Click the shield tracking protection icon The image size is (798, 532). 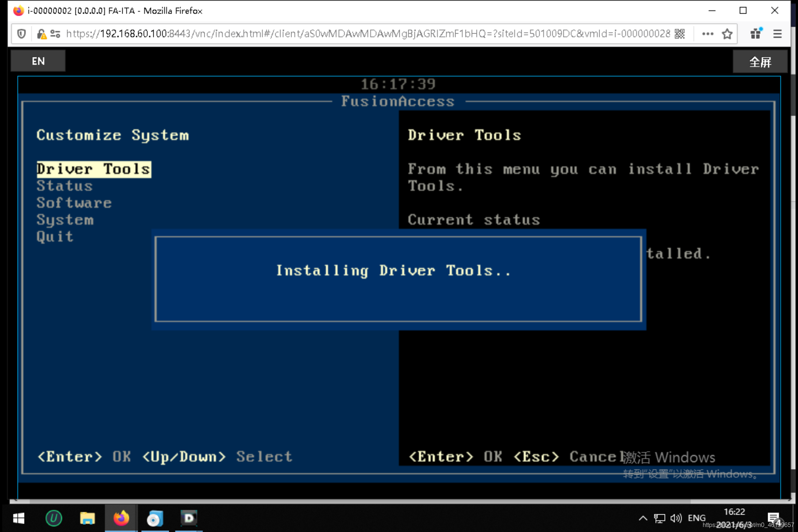tap(21, 34)
